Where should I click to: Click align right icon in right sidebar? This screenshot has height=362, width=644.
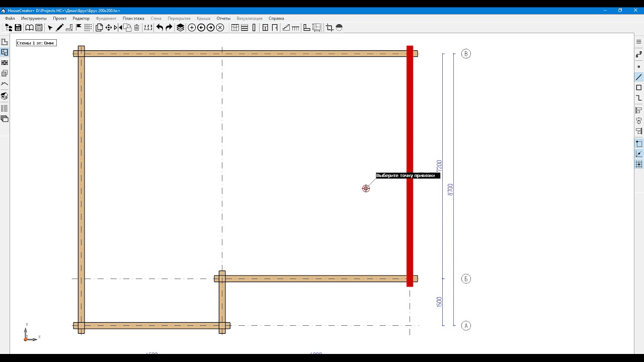coord(639,131)
